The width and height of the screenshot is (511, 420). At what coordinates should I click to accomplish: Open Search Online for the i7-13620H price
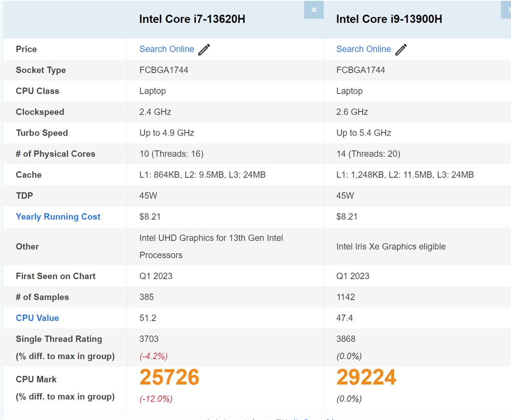click(x=167, y=49)
